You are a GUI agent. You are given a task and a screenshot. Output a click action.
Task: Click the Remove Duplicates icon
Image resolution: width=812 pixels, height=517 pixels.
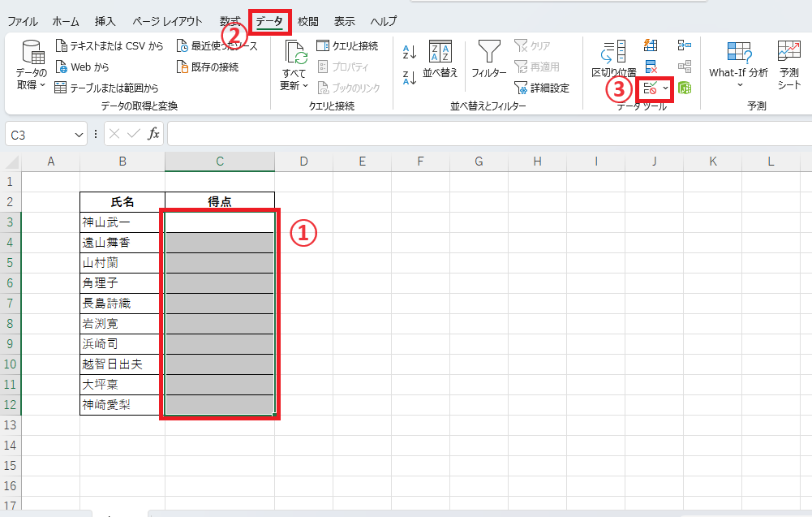tap(651, 67)
